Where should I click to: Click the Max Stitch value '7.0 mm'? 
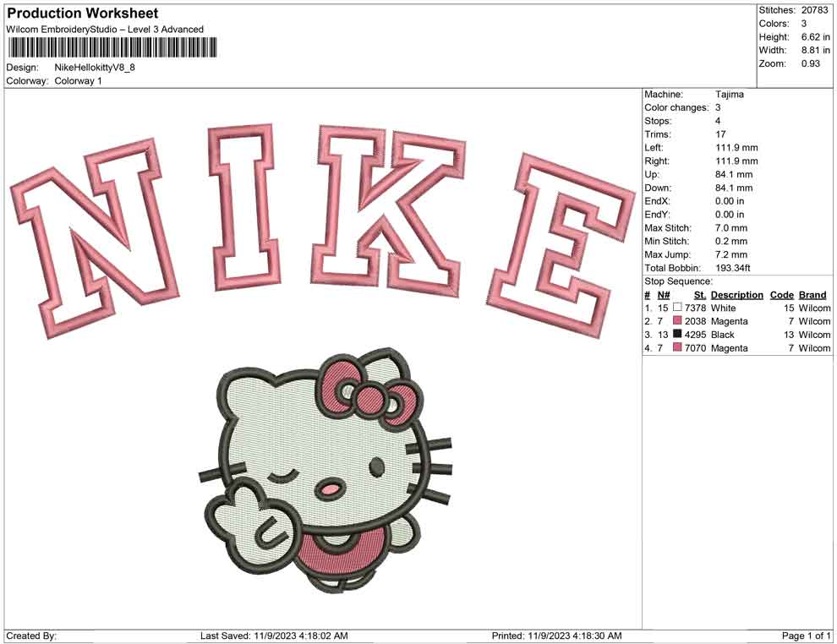pos(730,228)
